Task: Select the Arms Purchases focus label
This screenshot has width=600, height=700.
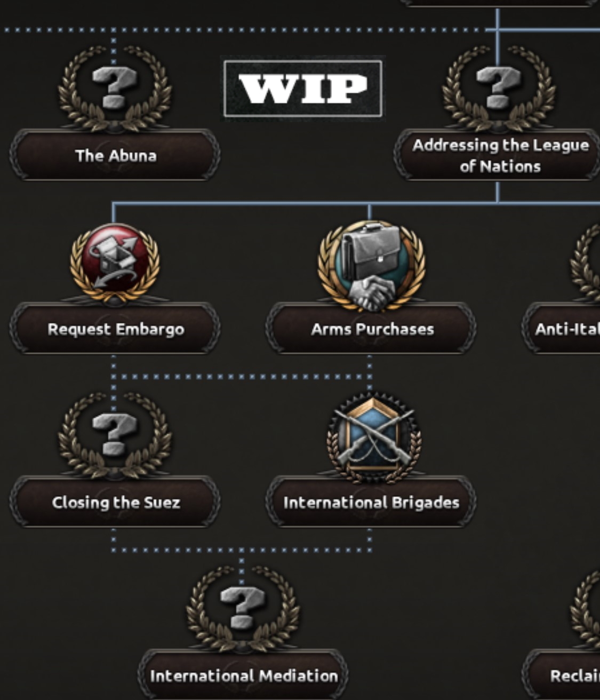Action: pos(371,329)
